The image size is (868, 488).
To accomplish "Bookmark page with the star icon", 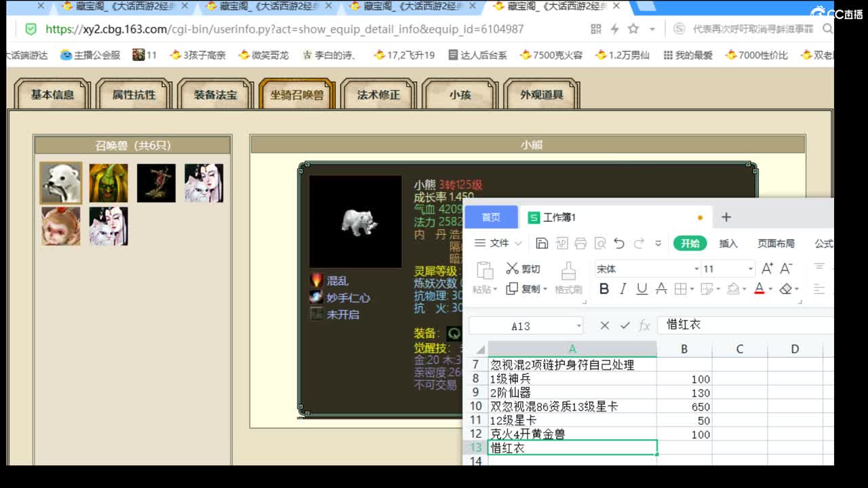I will [633, 29].
